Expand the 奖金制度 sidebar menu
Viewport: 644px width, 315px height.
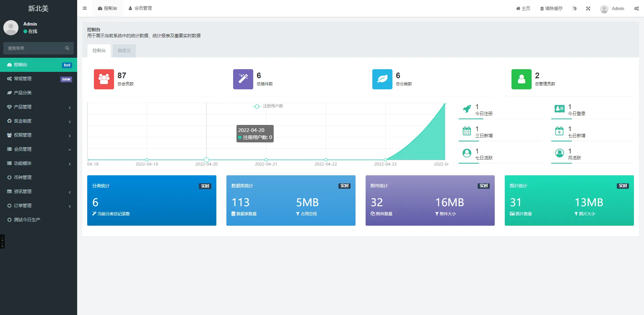(x=38, y=121)
